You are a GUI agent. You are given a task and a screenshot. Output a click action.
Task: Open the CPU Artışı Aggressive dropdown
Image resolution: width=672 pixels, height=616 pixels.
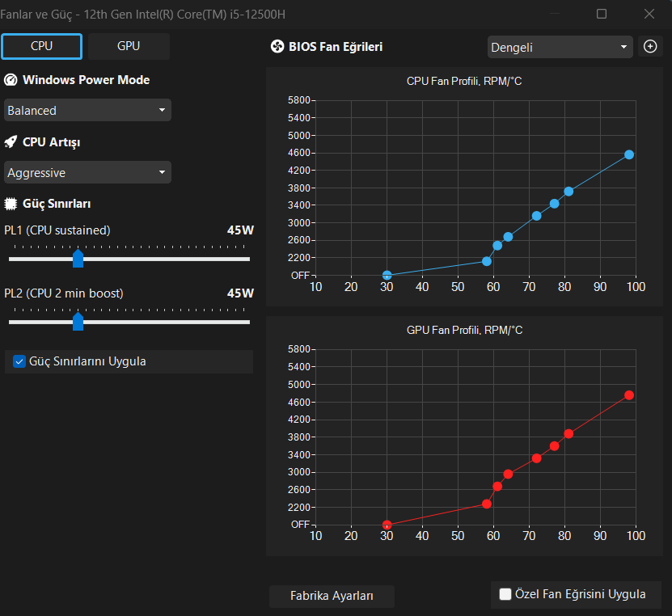pos(87,173)
